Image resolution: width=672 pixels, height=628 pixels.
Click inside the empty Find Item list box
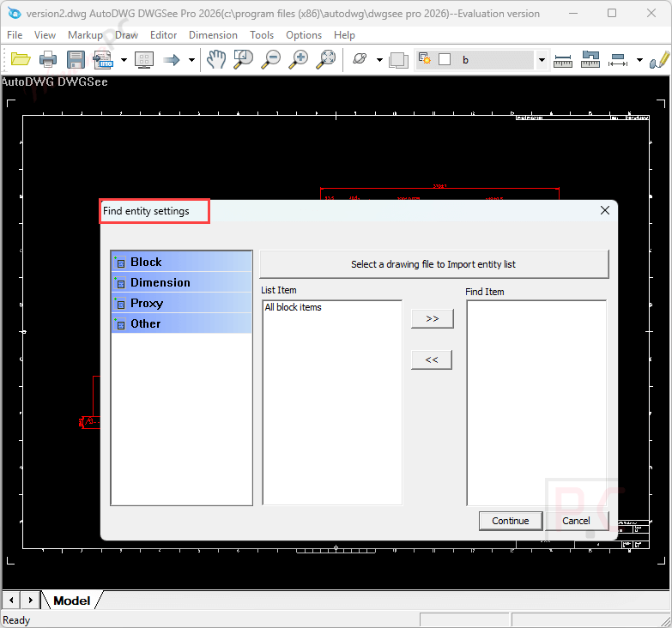pyautogui.click(x=536, y=402)
